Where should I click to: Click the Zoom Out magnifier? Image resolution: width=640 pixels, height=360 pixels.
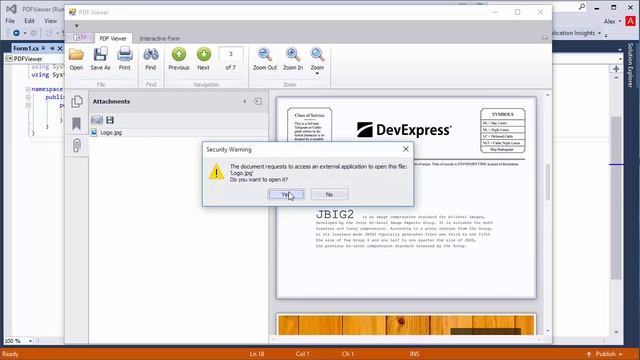coord(264,59)
